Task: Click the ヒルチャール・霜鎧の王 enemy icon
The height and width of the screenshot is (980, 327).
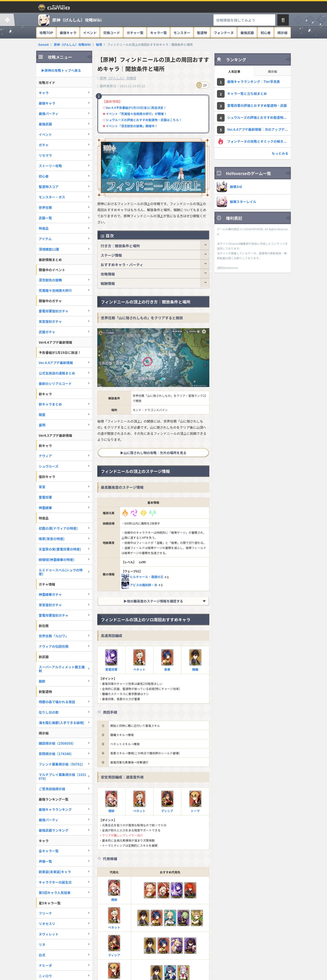Action: tap(125, 577)
